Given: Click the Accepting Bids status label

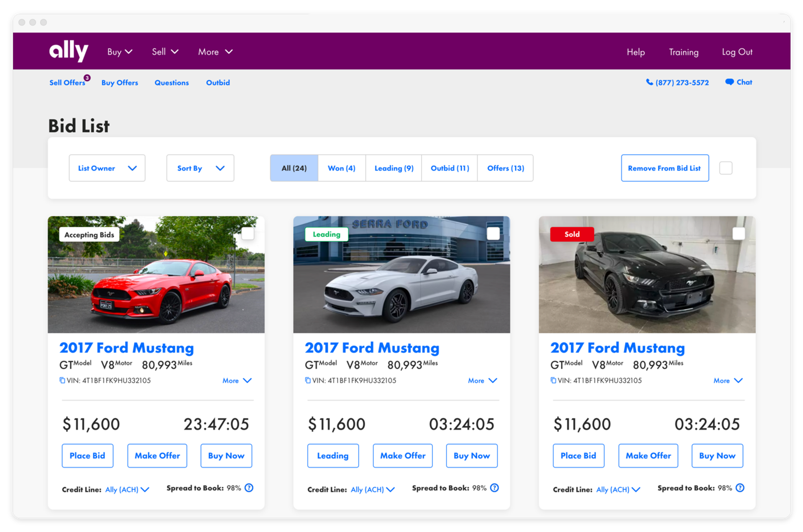Looking at the screenshot, I should coord(89,234).
